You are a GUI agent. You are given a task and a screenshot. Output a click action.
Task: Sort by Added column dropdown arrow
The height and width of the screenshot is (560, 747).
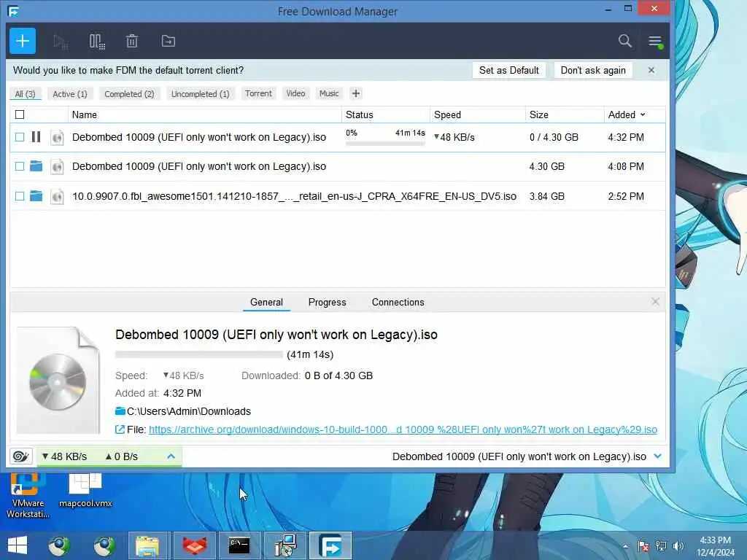(643, 114)
